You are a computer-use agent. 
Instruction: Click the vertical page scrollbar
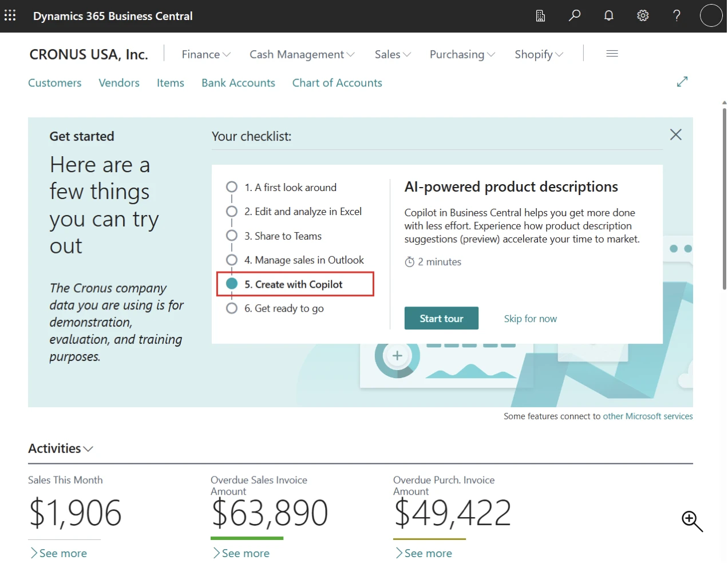click(x=724, y=198)
